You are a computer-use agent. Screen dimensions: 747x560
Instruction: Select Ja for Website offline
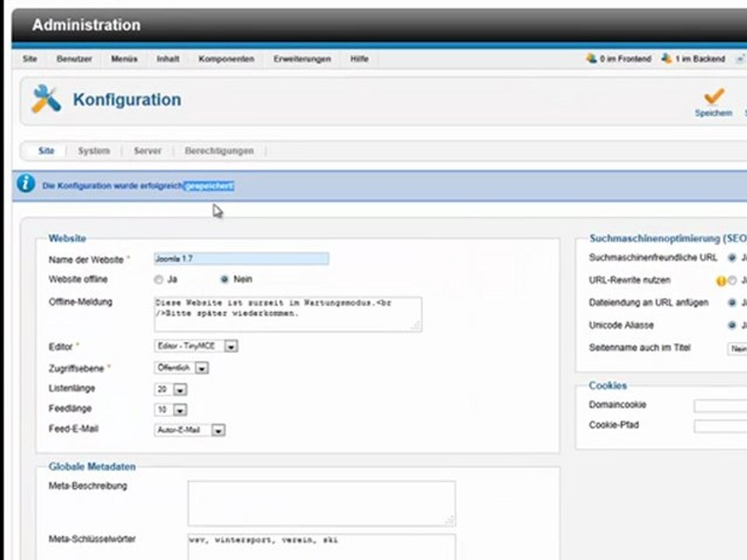[159, 280]
